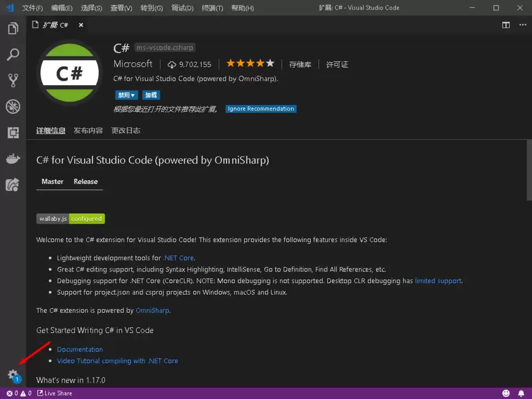Screen dimensions: 532x399
Task: Open the More Actions ellipsis menu
Action: pyautogui.click(x=523, y=24)
